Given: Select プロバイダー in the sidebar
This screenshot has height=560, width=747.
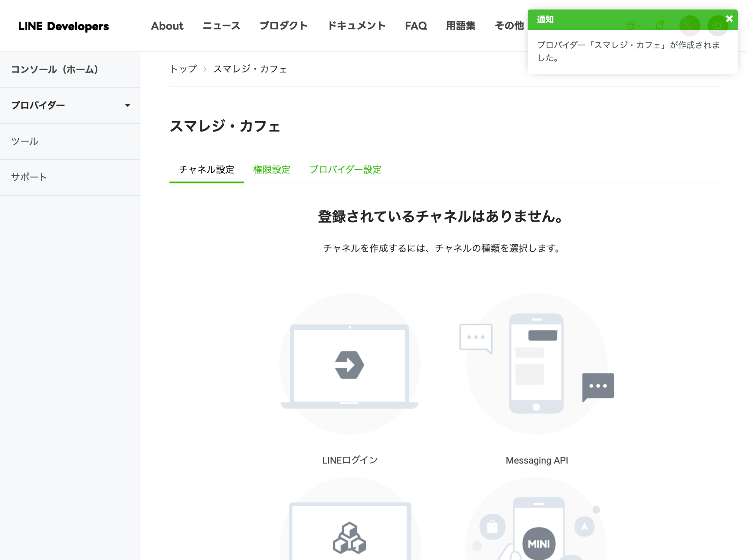Looking at the screenshot, I should [70, 106].
